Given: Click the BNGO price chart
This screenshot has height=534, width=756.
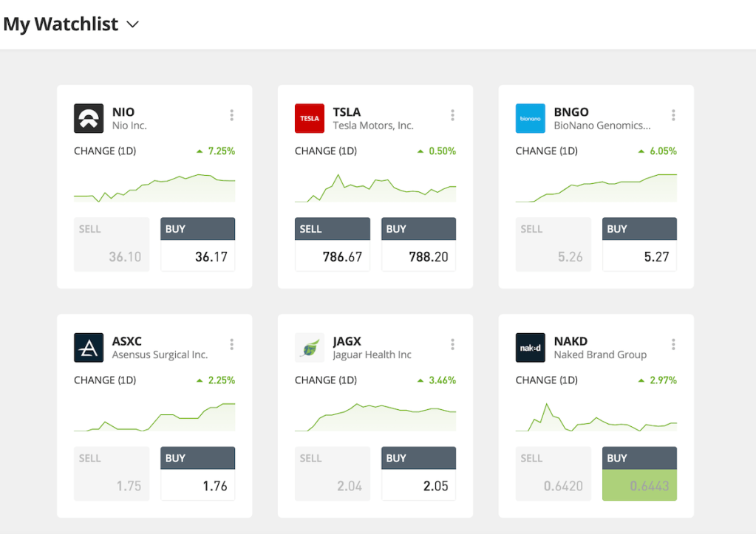Looking at the screenshot, I should tap(596, 187).
